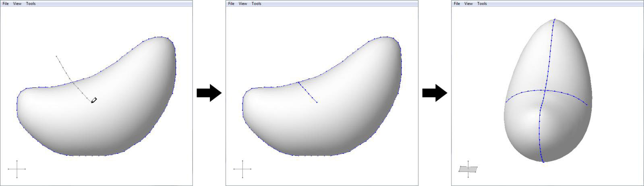
Task: Click the axis crosshair widget in middle window
Action: (242, 169)
